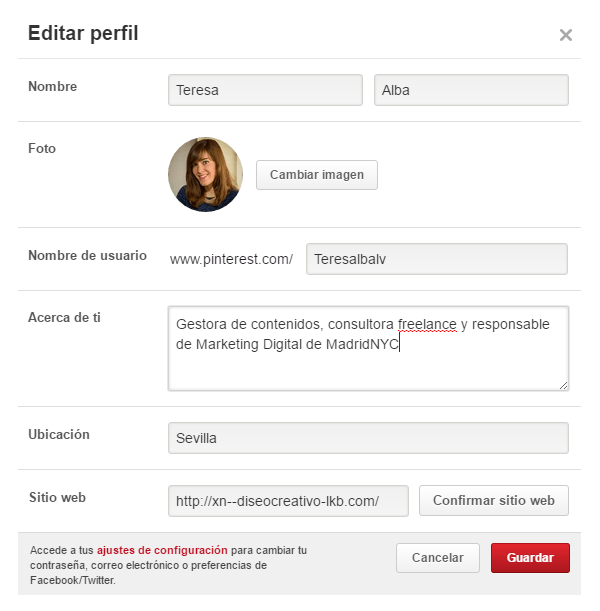Click the Editar perfil heading

[83, 33]
